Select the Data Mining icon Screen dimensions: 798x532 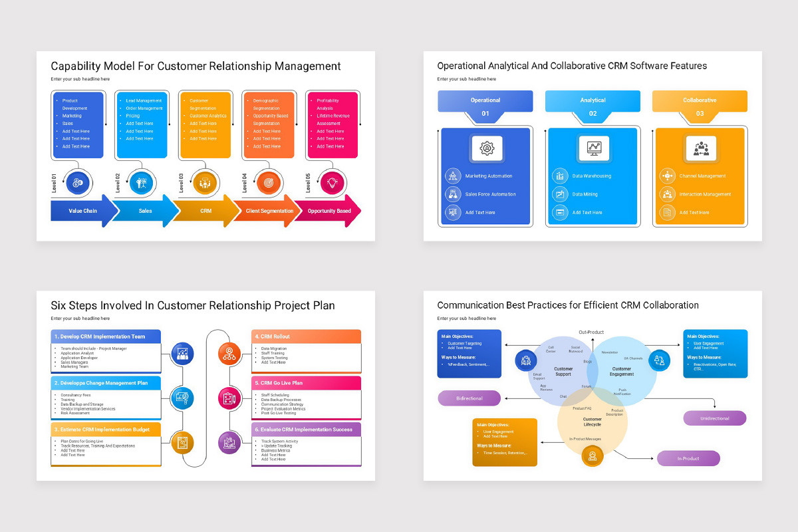coord(559,194)
